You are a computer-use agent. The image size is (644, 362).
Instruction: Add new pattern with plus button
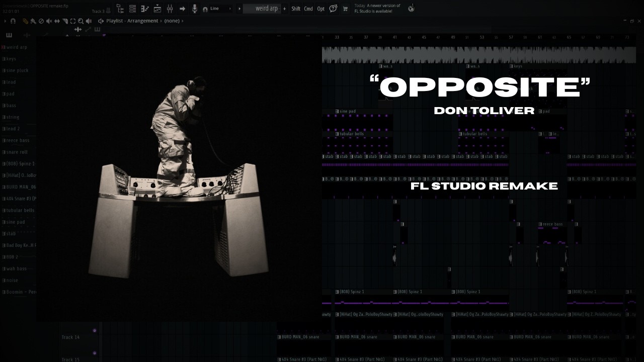(284, 9)
